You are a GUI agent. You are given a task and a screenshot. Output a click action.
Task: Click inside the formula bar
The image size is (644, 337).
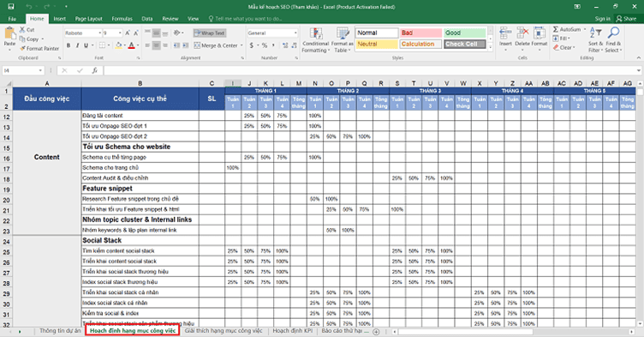370,71
